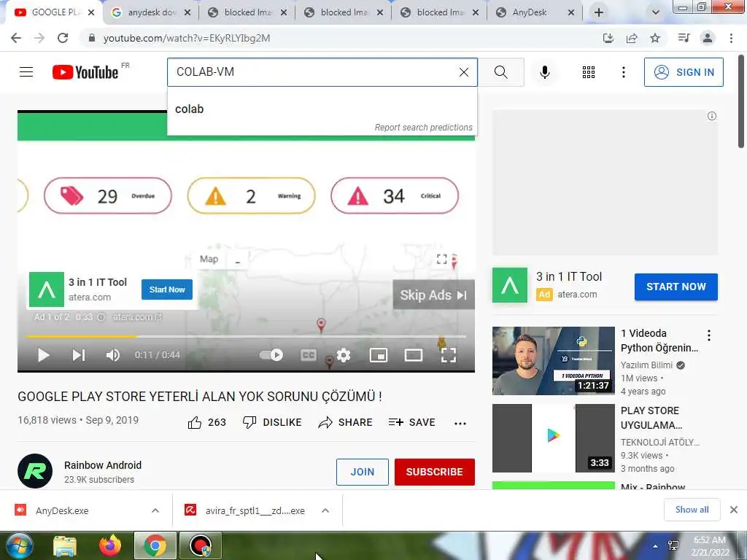Open ad info icon above the sidebar ad
This screenshot has width=747, height=560.
(x=712, y=116)
